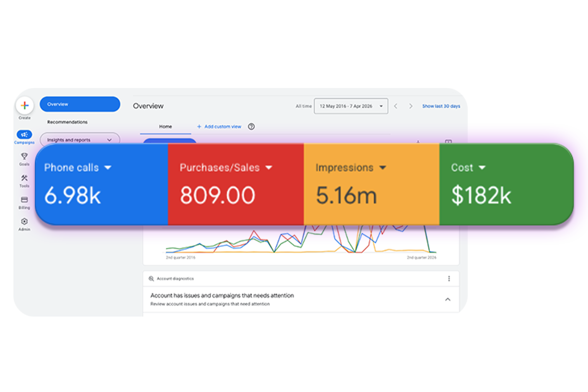Select the Overview sidebar item
This screenshot has height=392, width=588.
(x=80, y=104)
